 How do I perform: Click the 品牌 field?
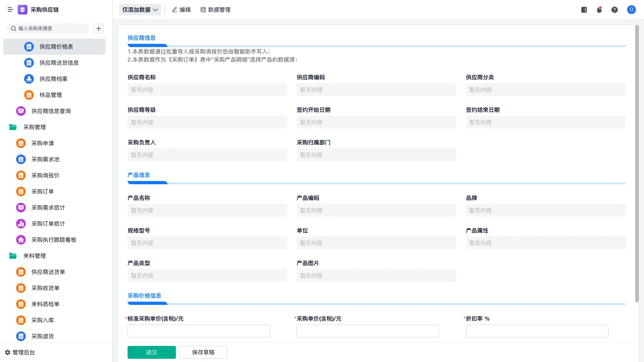point(546,210)
